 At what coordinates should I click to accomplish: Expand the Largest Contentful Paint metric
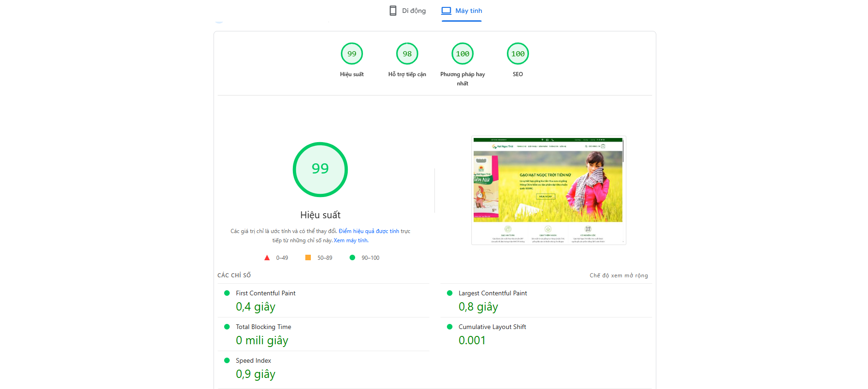click(493, 293)
